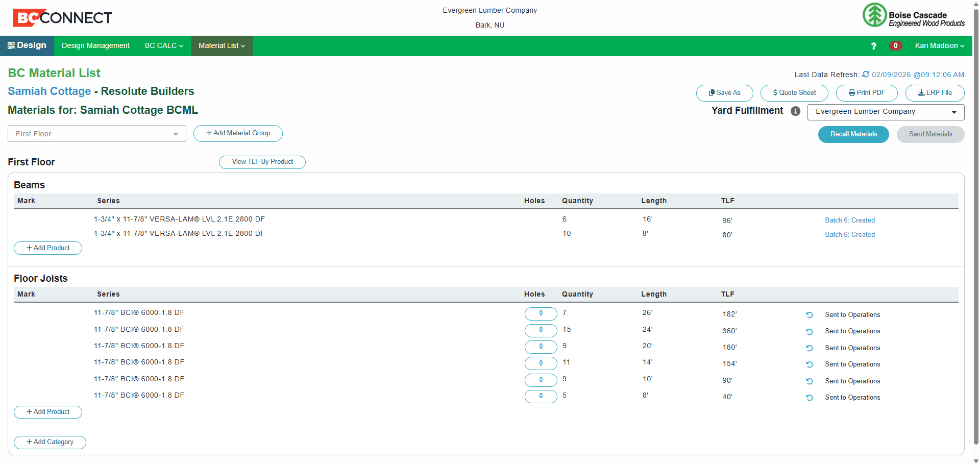This screenshot has height=465, width=980.
Task: Add Product under Beams
Action: pyautogui.click(x=48, y=248)
